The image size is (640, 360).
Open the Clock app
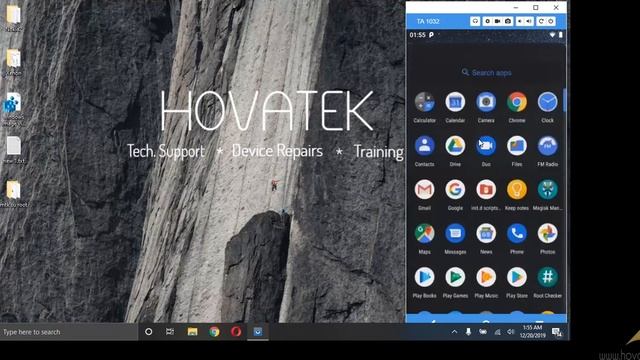[x=547, y=102]
